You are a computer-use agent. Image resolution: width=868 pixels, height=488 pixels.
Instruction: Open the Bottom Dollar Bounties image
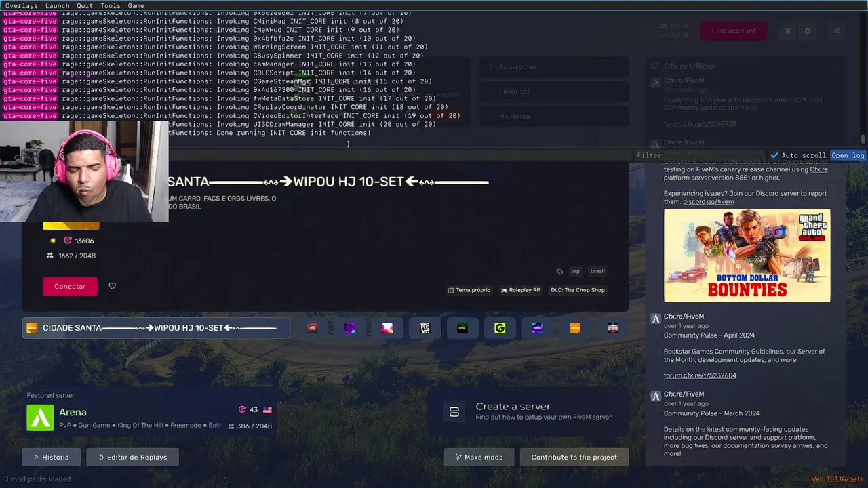(x=747, y=256)
